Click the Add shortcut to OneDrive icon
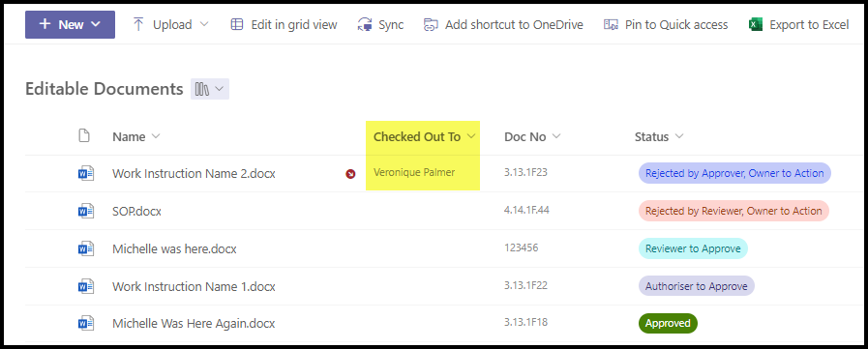 point(431,24)
